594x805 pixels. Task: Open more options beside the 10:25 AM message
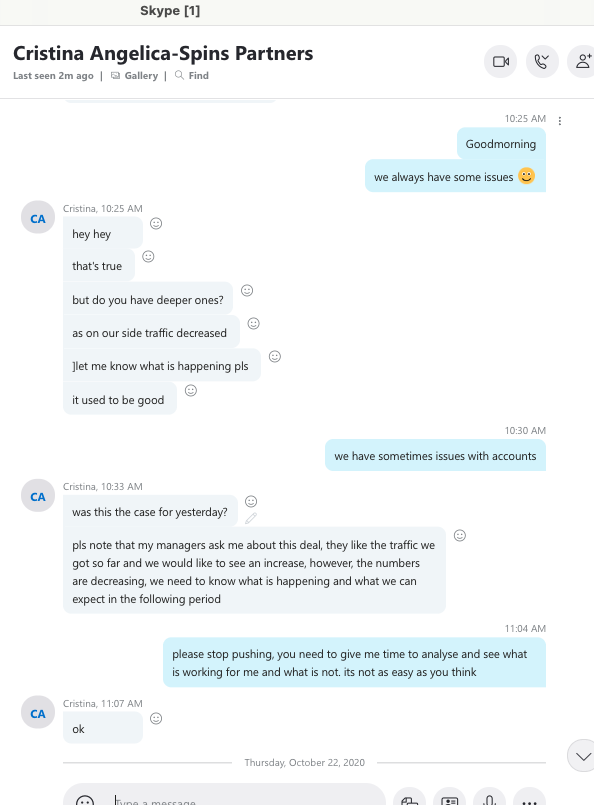click(x=560, y=121)
